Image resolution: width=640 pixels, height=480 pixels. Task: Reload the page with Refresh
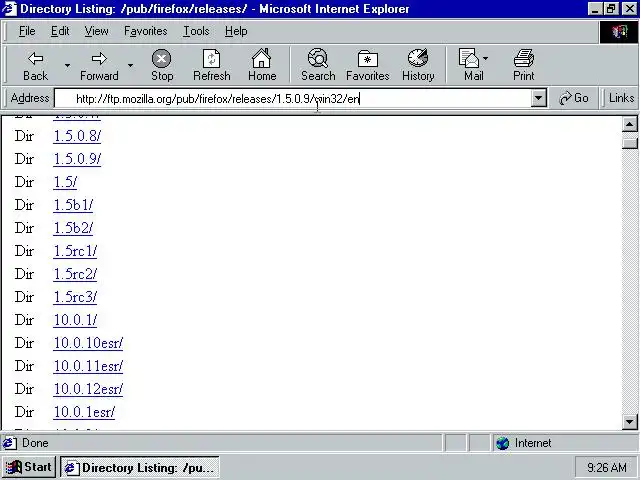[x=211, y=65]
